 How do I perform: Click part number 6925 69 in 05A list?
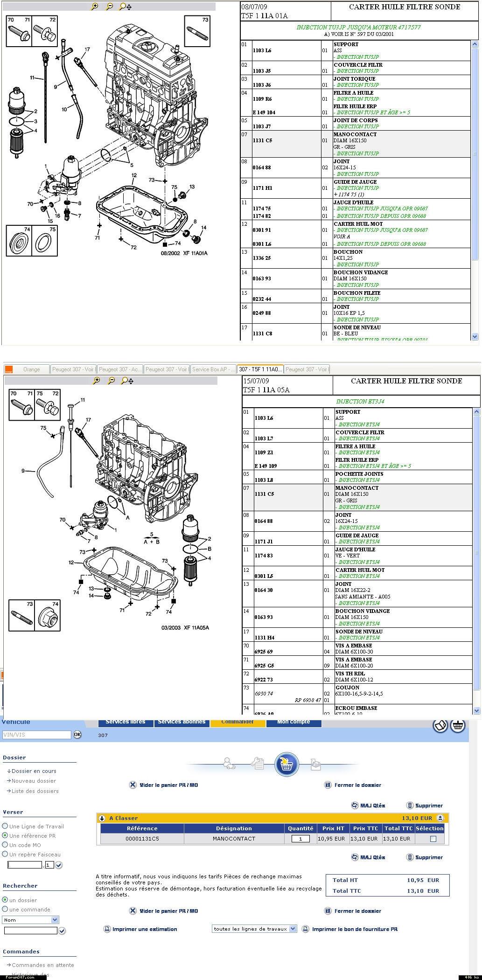[x=264, y=652]
